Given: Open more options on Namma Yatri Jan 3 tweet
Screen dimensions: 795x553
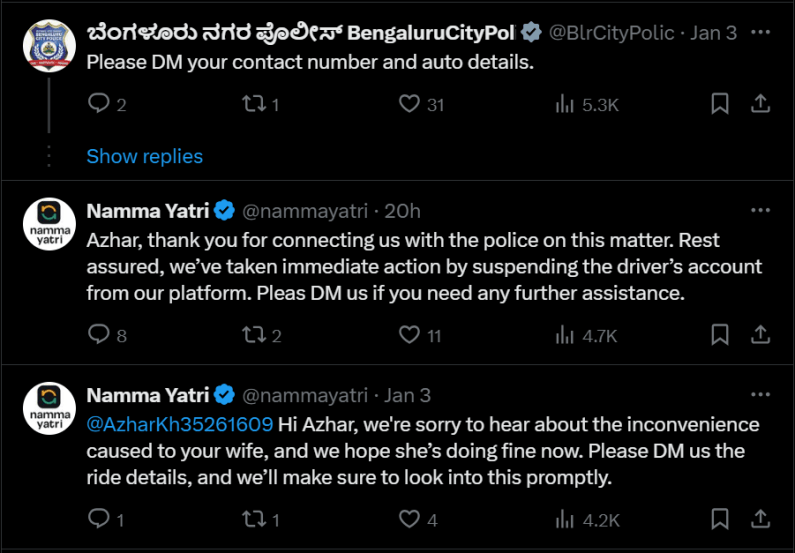Looking at the screenshot, I should [x=760, y=395].
